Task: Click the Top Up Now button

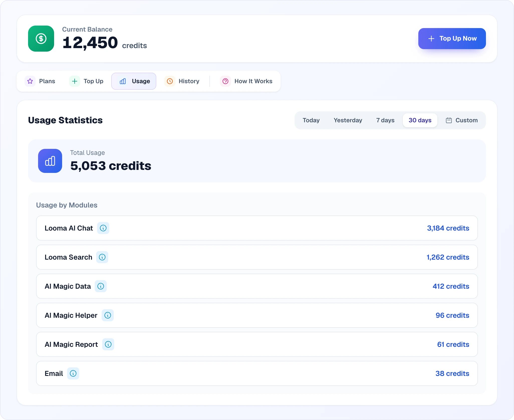Action: coord(452,39)
